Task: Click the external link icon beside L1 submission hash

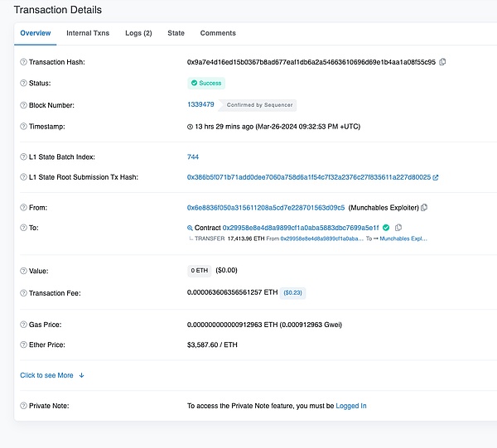Action: (x=436, y=177)
